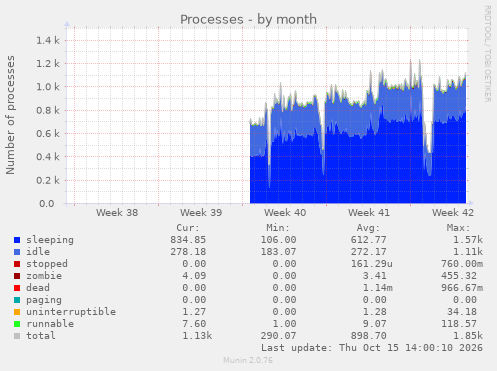The image size is (497, 371).
Task: Click the 'Min:' column header
Action: pos(278,228)
